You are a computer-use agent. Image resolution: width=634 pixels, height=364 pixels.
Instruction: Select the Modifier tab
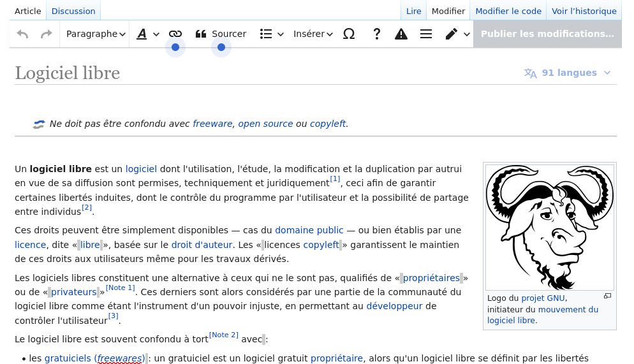pos(448,11)
